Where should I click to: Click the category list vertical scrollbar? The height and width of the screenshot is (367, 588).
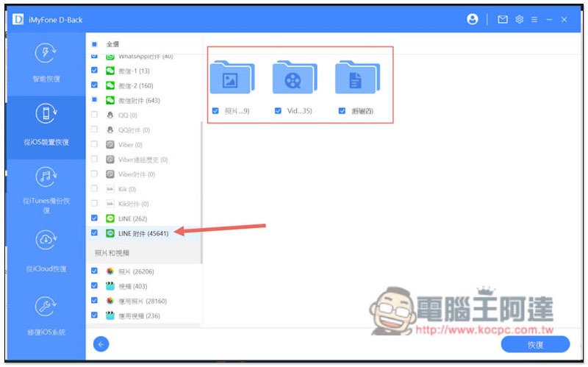click(x=201, y=191)
